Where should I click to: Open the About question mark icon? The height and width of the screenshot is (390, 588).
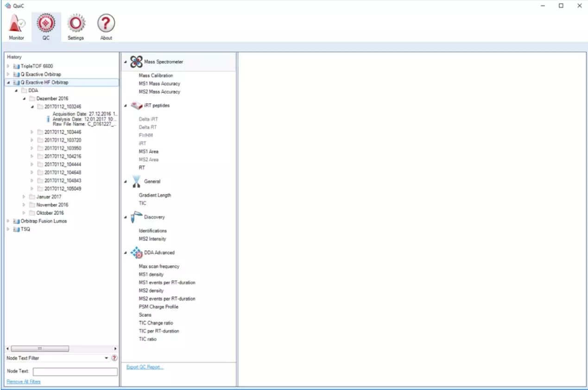106,24
